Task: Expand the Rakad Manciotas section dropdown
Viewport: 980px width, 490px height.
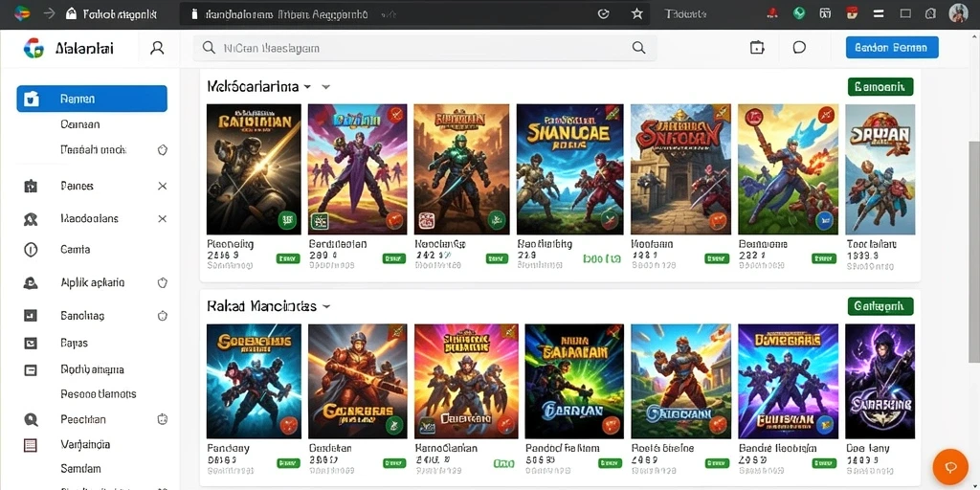Action: click(325, 306)
